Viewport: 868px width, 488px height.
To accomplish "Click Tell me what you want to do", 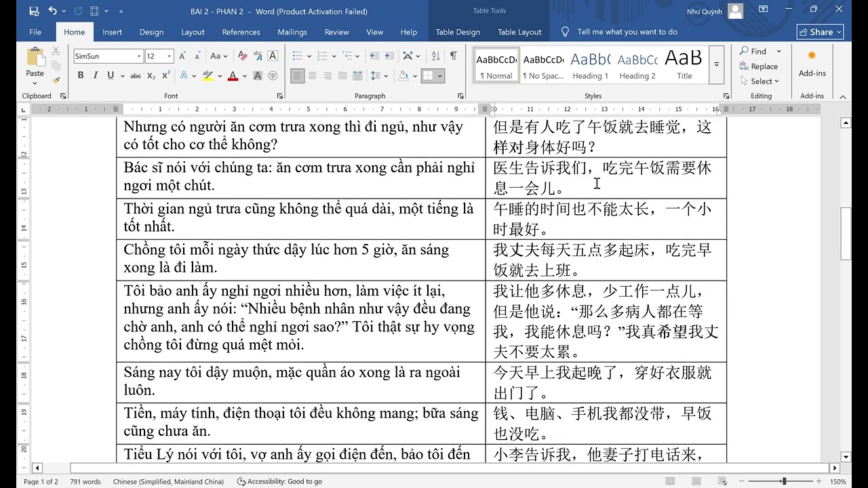I will click(627, 32).
